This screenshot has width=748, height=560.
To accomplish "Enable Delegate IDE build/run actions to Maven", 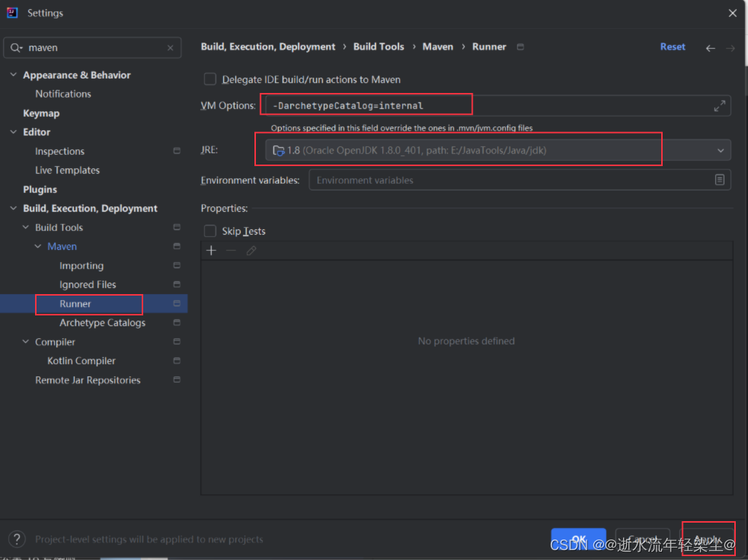I will (210, 79).
